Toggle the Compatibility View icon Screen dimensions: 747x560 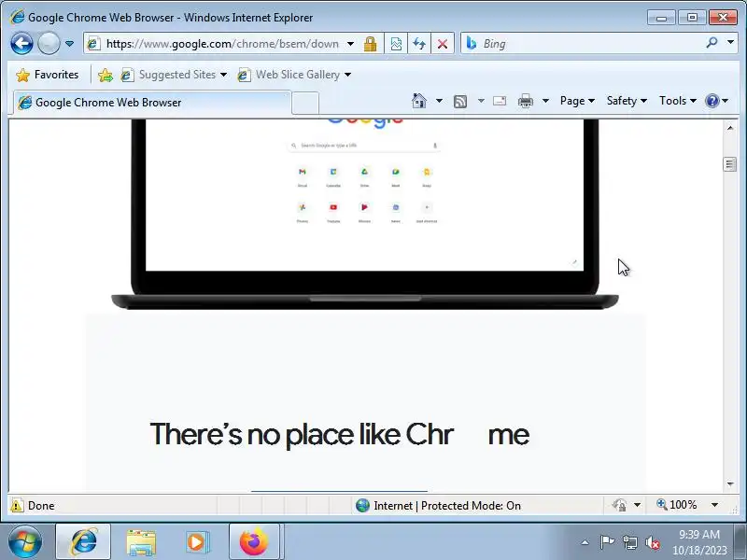(396, 44)
